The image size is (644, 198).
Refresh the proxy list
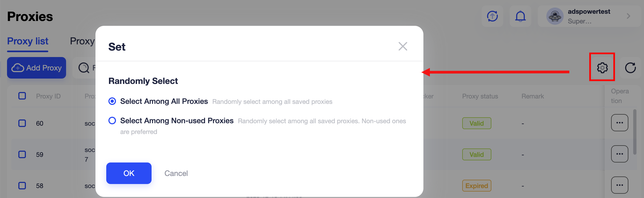click(631, 68)
